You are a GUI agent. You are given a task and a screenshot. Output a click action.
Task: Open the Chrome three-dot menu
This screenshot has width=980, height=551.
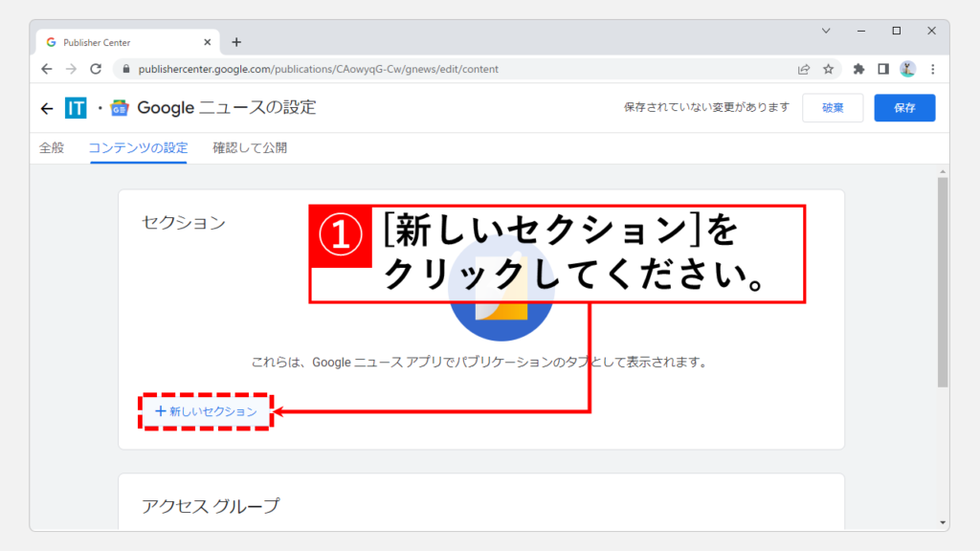point(933,69)
